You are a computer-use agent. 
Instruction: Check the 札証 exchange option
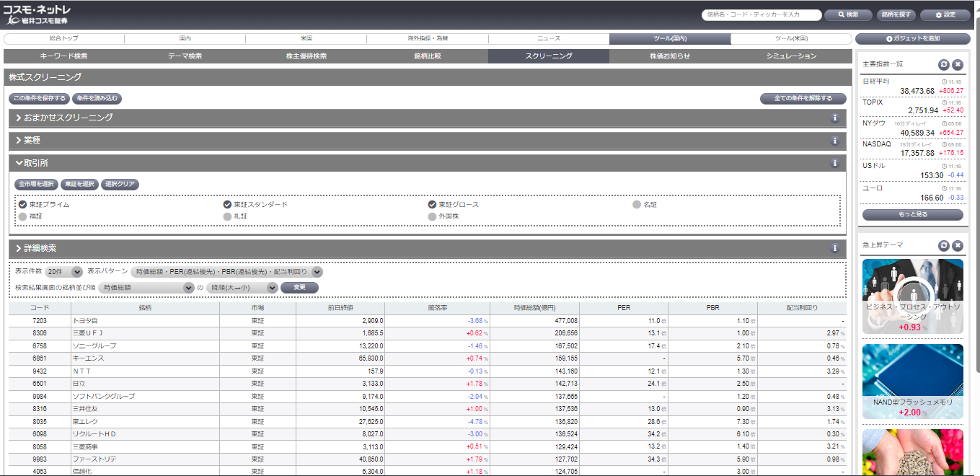click(x=228, y=216)
